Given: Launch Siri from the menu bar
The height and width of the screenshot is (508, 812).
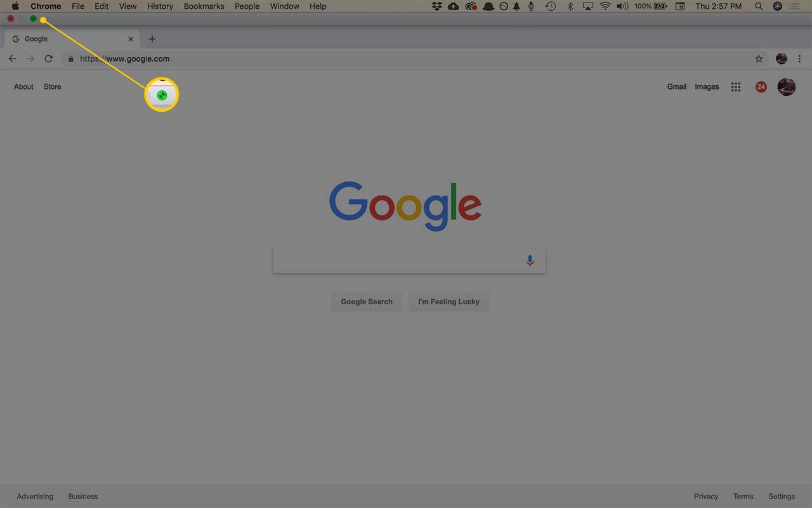Looking at the screenshot, I should click(x=778, y=6).
